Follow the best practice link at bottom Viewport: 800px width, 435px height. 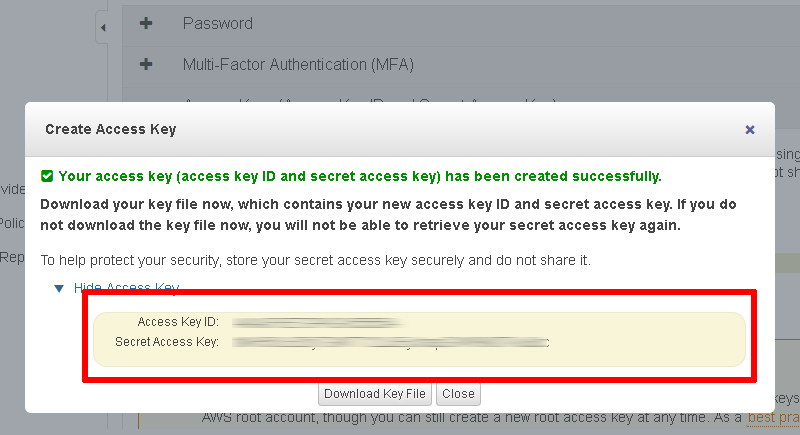pos(773,418)
